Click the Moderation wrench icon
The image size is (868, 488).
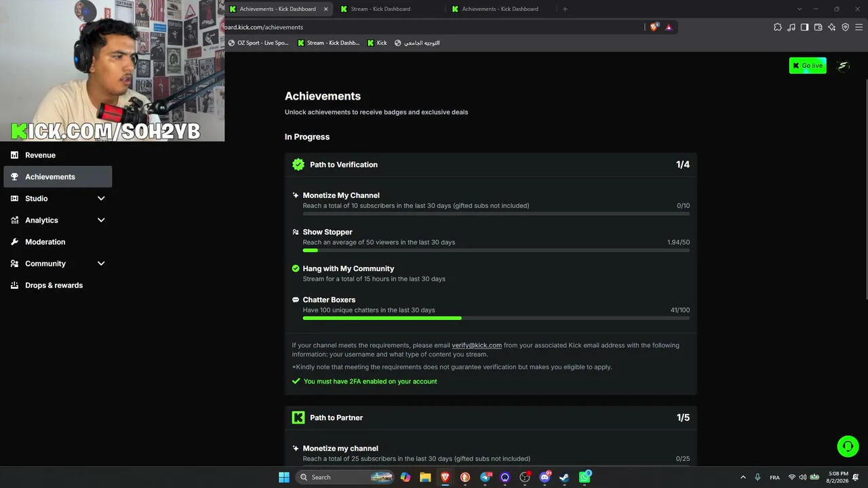click(x=14, y=242)
